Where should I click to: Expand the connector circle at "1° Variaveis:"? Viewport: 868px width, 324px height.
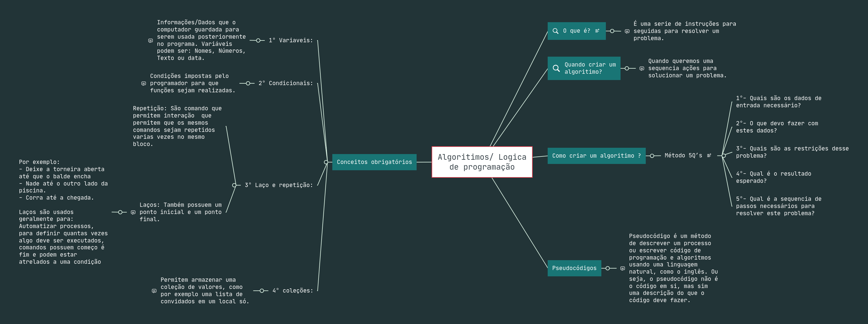[258, 41]
